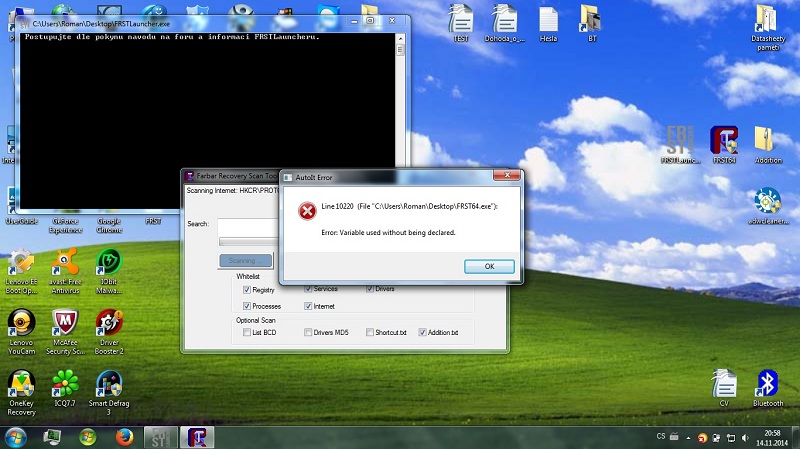Viewport: 800px width, 449px height.
Task: Open the clock showing 20:58
Action: pyautogui.click(x=772, y=438)
